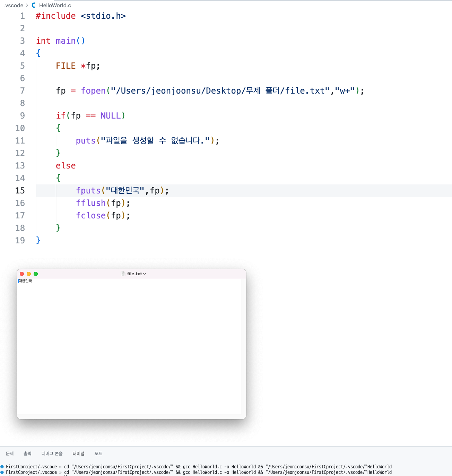Click the "w+" mode string

(x=345, y=91)
